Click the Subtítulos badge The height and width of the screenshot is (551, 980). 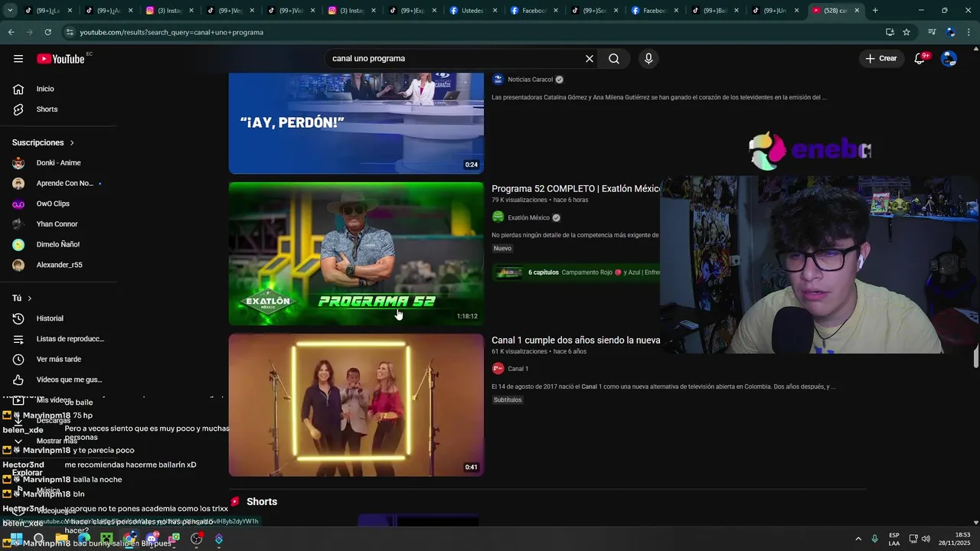(x=508, y=399)
